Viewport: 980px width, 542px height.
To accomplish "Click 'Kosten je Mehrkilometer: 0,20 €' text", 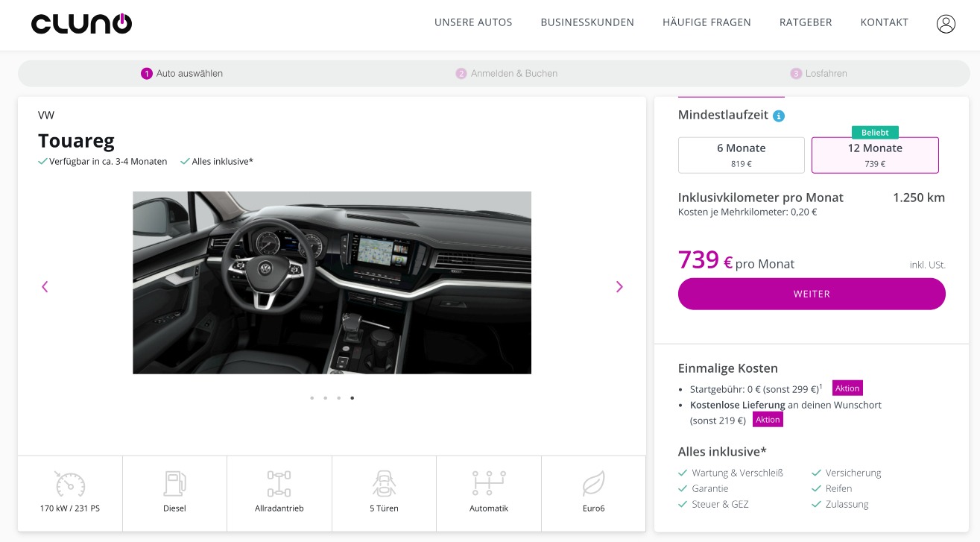I will [747, 212].
